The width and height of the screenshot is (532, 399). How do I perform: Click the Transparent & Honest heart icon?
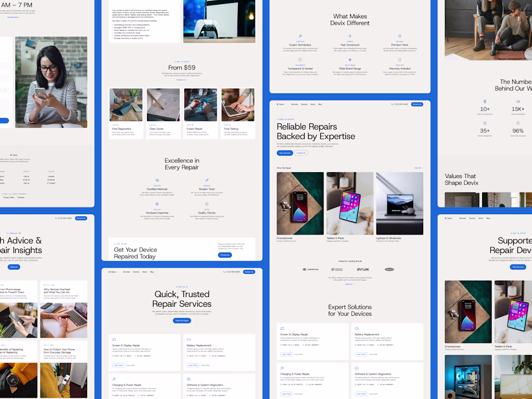pos(300,59)
